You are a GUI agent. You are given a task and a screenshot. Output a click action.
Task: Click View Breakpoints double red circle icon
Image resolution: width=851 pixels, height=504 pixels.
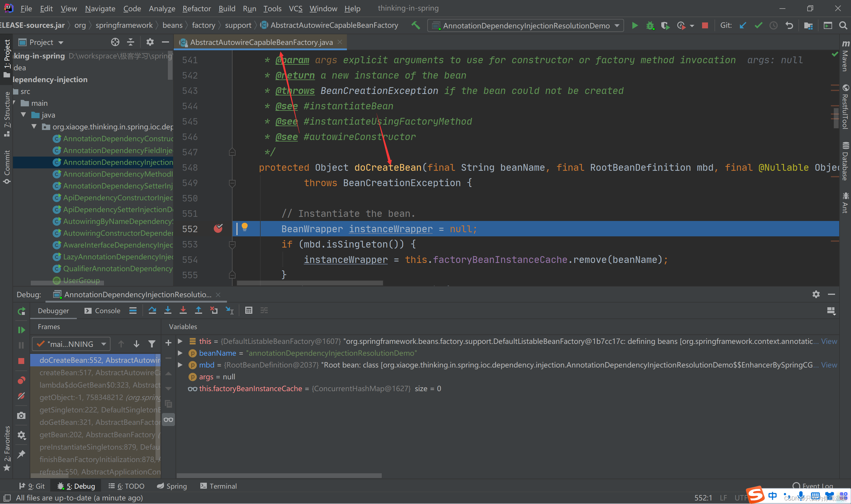[x=21, y=381]
